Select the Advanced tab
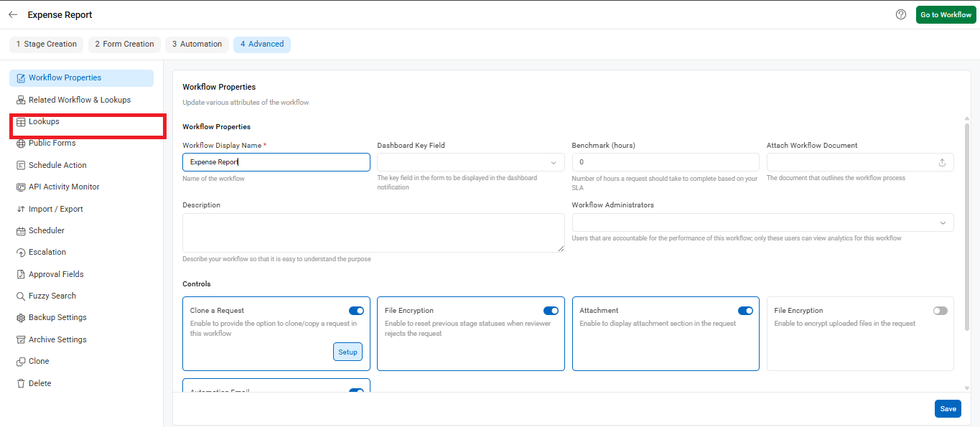Image resolution: width=980 pixels, height=427 pixels. 262,44
